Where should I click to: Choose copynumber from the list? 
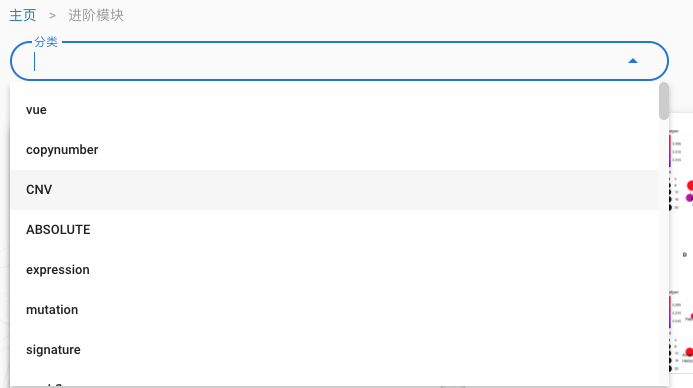click(334, 150)
